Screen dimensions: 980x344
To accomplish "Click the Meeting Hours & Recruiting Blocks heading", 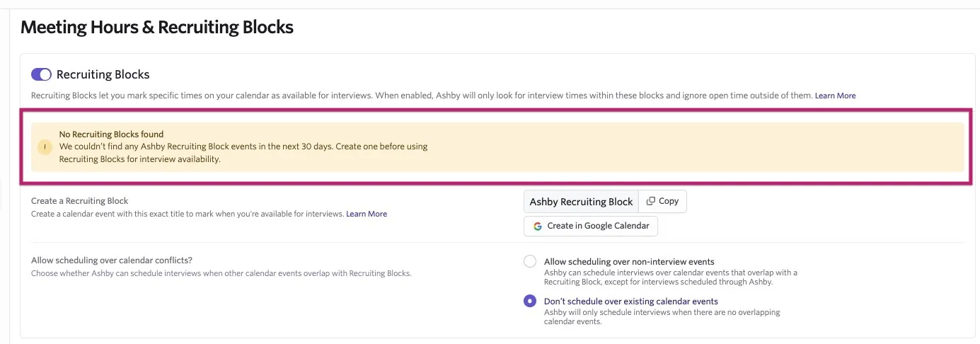I will [x=157, y=27].
